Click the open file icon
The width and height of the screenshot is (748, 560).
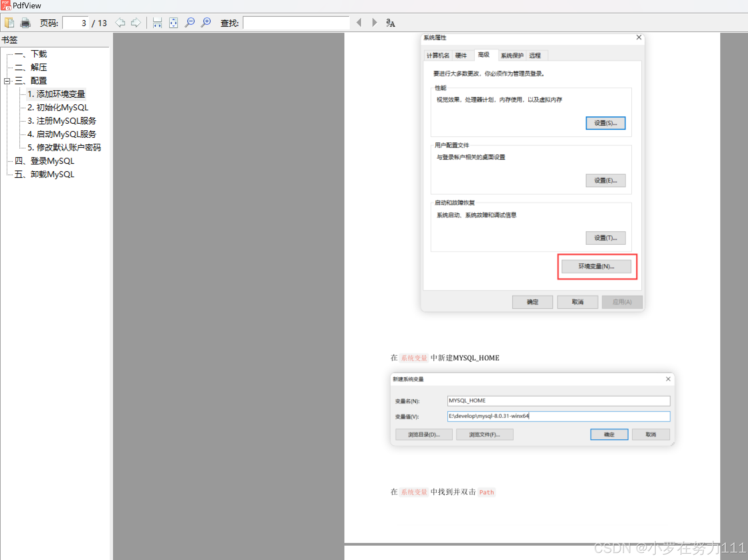pyautogui.click(x=9, y=23)
